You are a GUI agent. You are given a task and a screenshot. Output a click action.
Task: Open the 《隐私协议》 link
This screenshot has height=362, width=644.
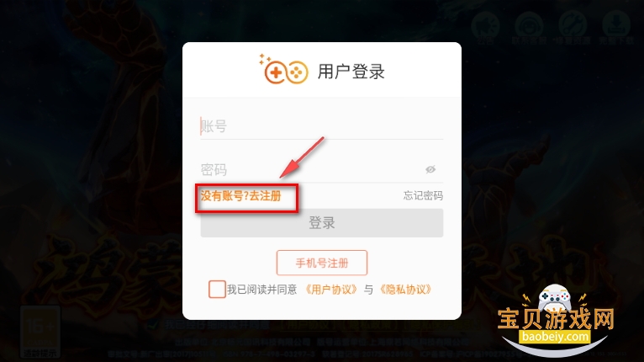pyautogui.click(x=405, y=290)
